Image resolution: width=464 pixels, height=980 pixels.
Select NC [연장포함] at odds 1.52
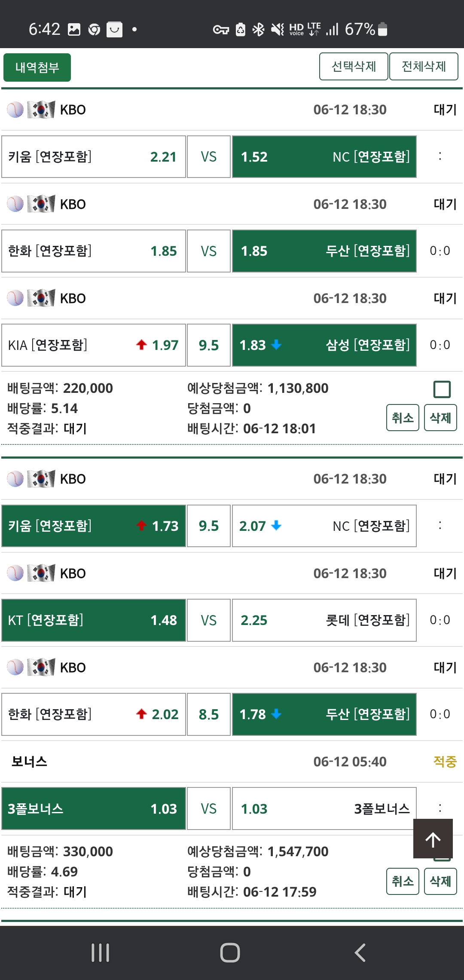(324, 157)
